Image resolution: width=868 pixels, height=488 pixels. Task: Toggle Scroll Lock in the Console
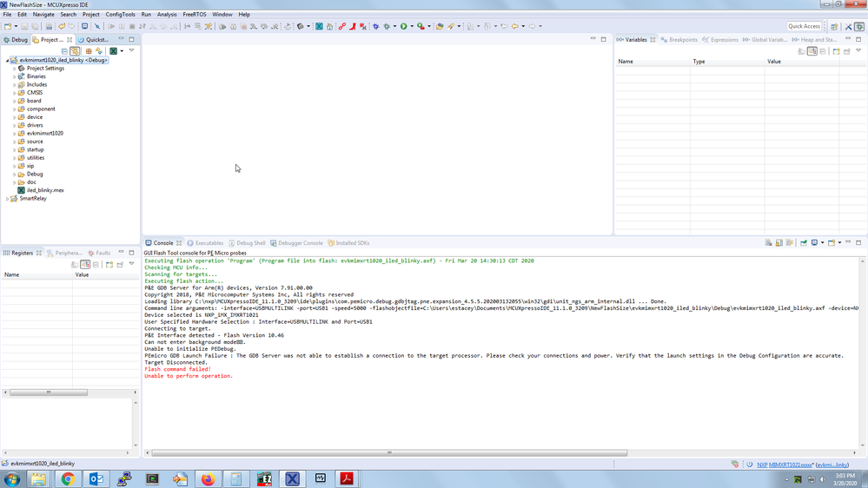(779, 243)
